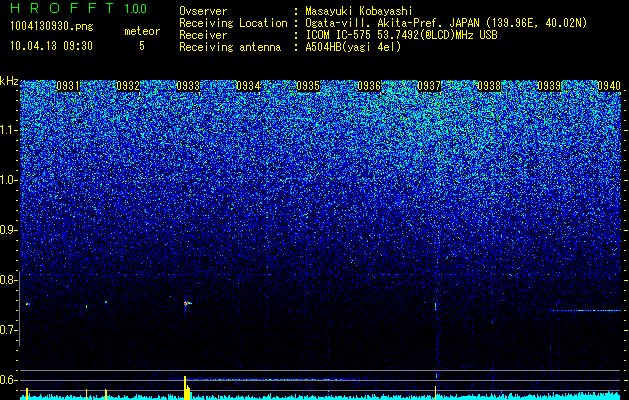
Task: Click the 0938 time marker
Action: click(489, 86)
